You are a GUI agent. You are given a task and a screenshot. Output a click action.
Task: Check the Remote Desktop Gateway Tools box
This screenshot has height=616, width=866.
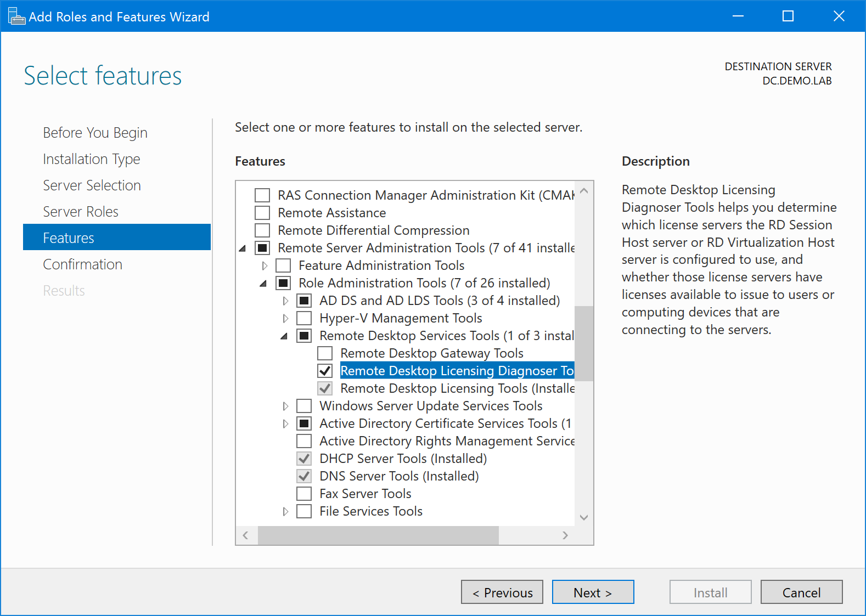click(x=325, y=353)
